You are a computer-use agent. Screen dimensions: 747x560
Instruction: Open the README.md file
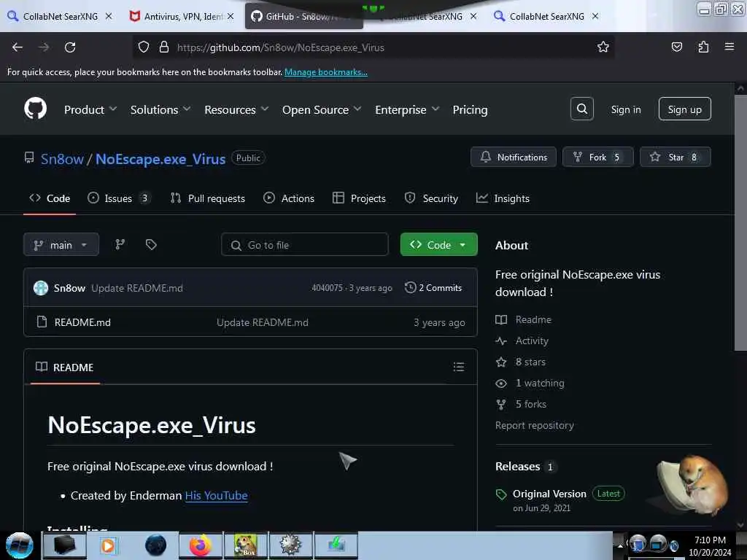tap(82, 322)
